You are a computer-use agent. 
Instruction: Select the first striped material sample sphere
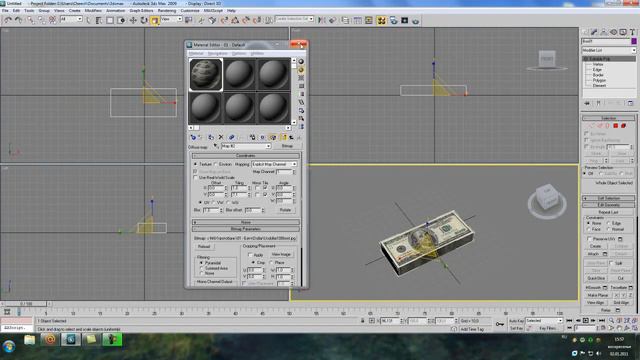[x=206, y=74]
